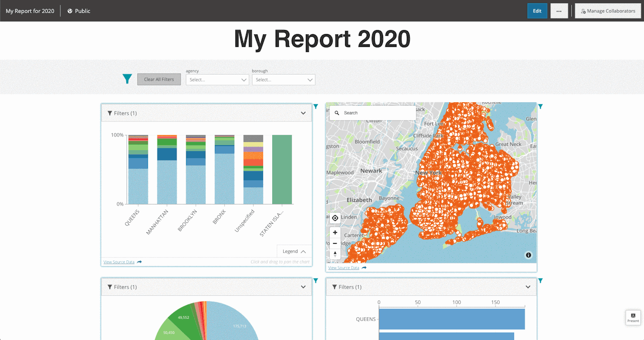The image size is (644, 340).
Task: Click the funnel icon in the stacked bar chart's Filters header
Action: tap(110, 113)
